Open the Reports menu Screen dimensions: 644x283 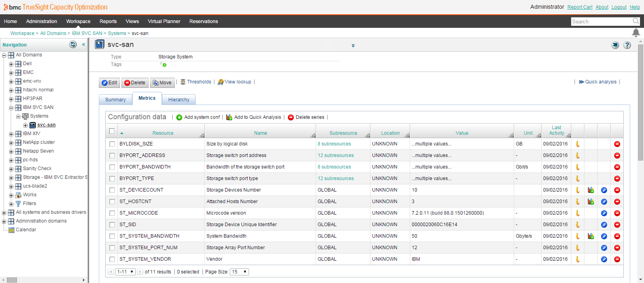coord(108,21)
